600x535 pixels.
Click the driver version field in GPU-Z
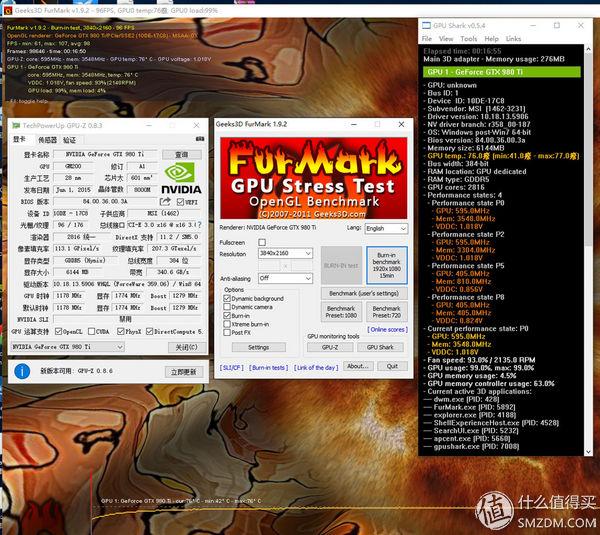(x=127, y=284)
